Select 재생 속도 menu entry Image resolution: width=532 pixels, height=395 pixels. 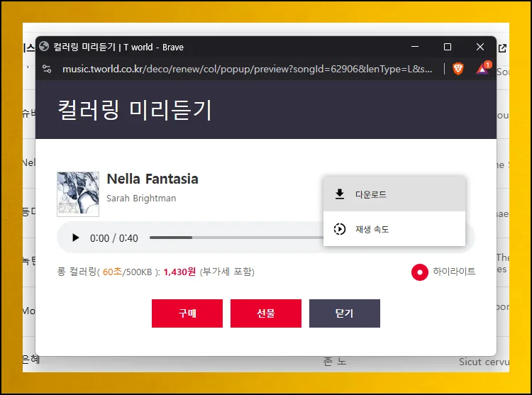[x=394, y=229]
